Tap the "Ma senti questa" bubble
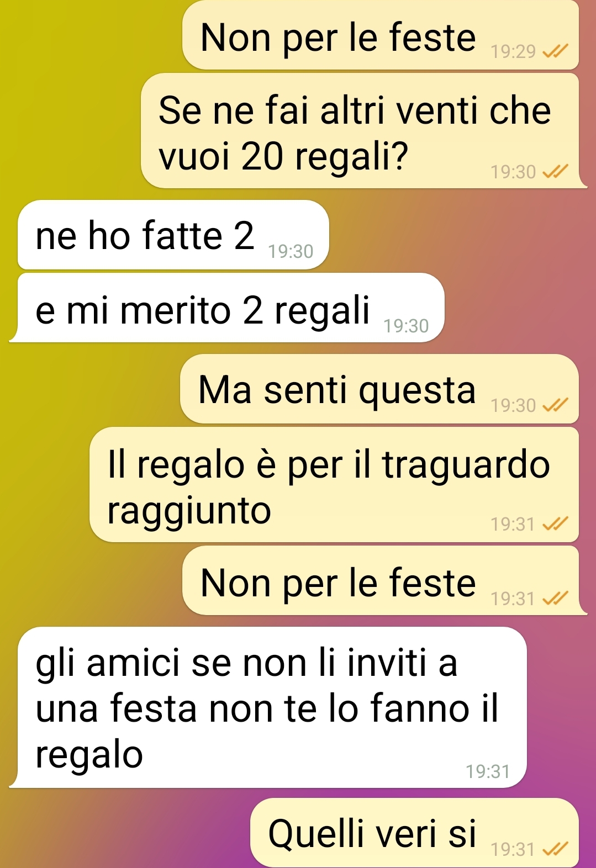The height and width of the screenshot is (868, 596). click(379, 389)
